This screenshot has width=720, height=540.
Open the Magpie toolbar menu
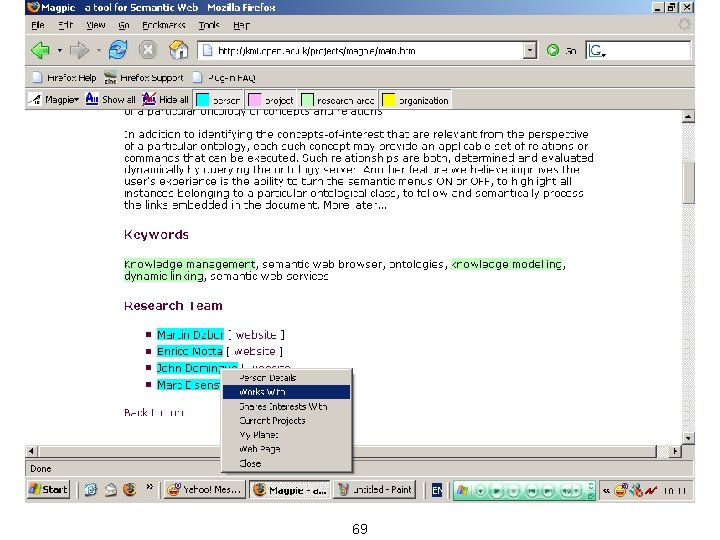54,99
